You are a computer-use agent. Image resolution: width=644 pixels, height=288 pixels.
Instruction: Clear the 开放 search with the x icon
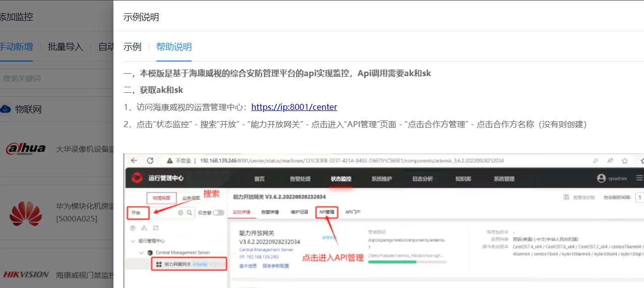181,213
